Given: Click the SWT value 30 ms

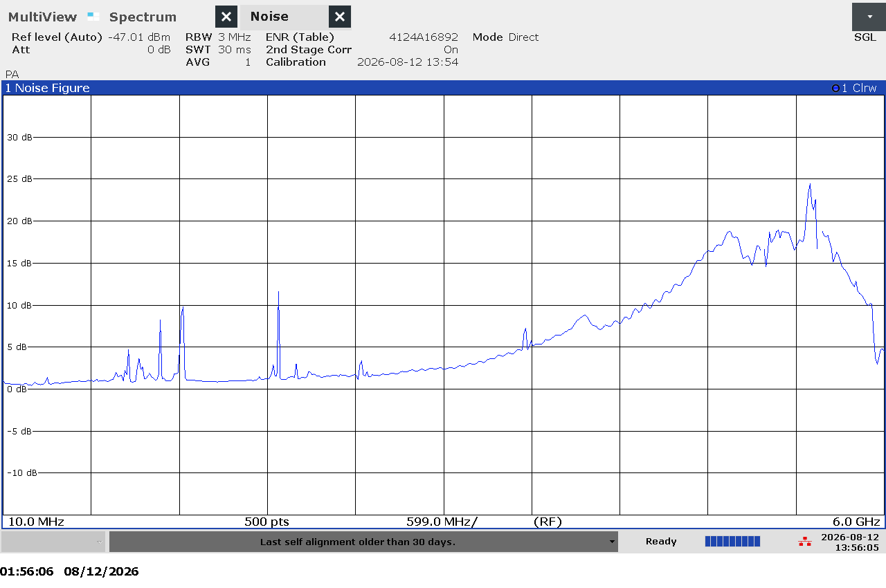Looking at the screenshot, I should (234, 50).
